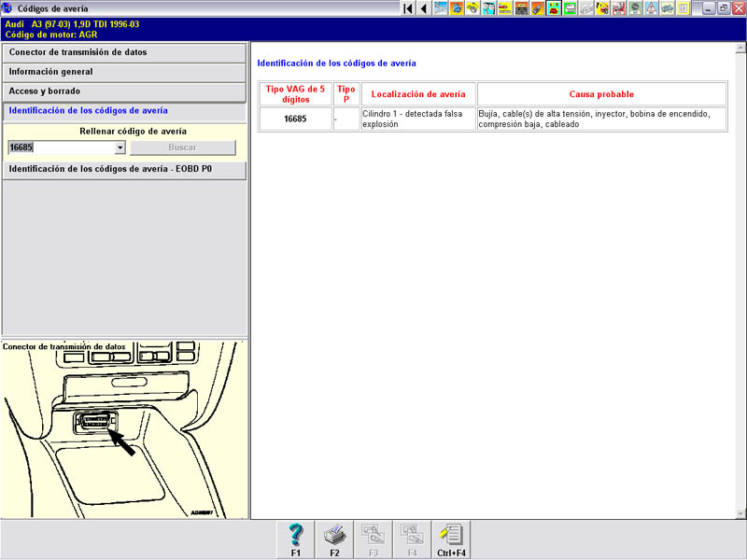The width and height of the screenshot is (747, 560).
Task: Jump to the first page arrow
Action: (x=408, y=8)
